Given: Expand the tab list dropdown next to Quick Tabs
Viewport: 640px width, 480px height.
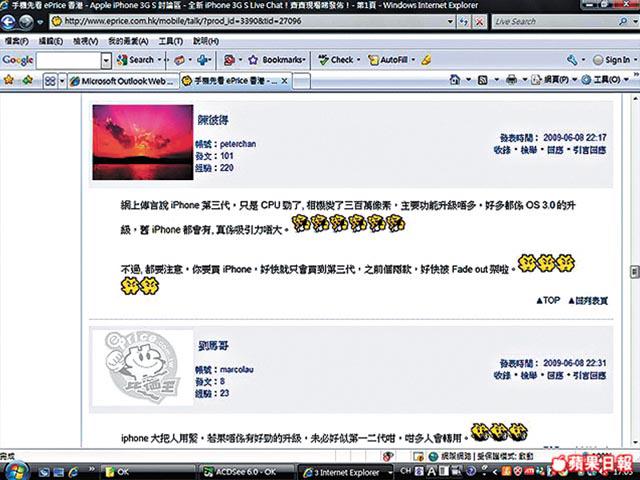Looking at the screenshot, I should (62, 81).
